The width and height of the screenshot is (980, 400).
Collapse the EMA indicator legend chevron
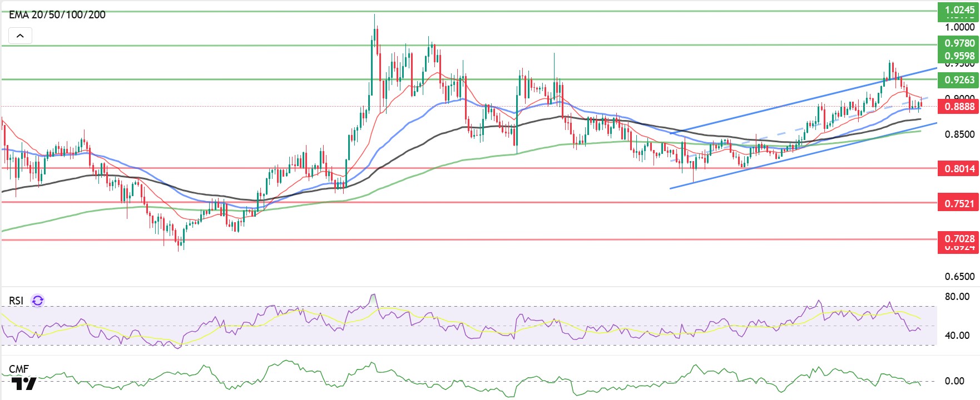(20, 36)
